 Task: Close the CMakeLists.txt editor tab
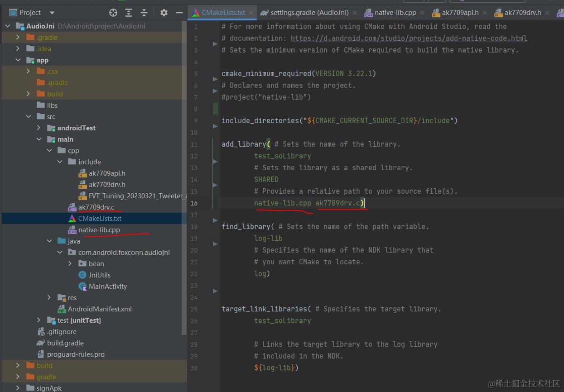tap(251, 13)
